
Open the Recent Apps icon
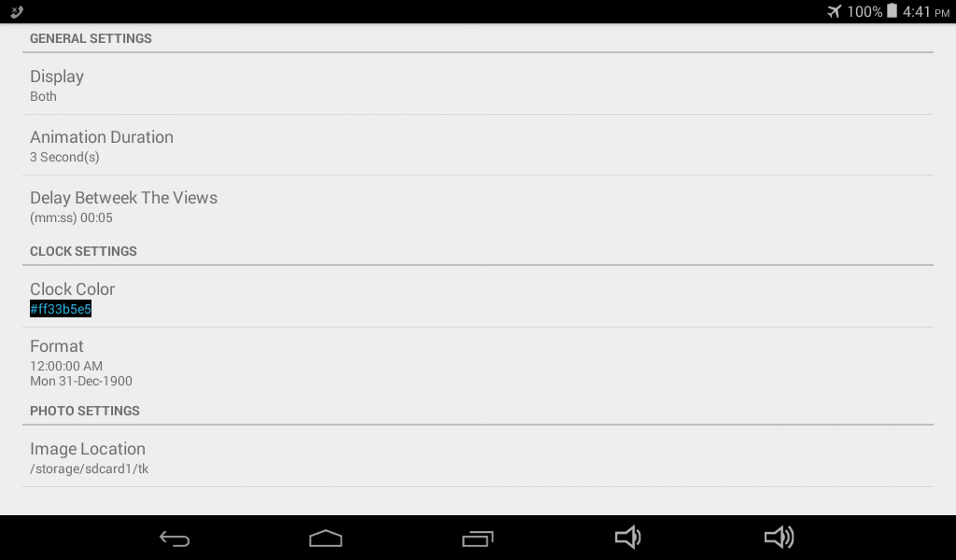477,539
